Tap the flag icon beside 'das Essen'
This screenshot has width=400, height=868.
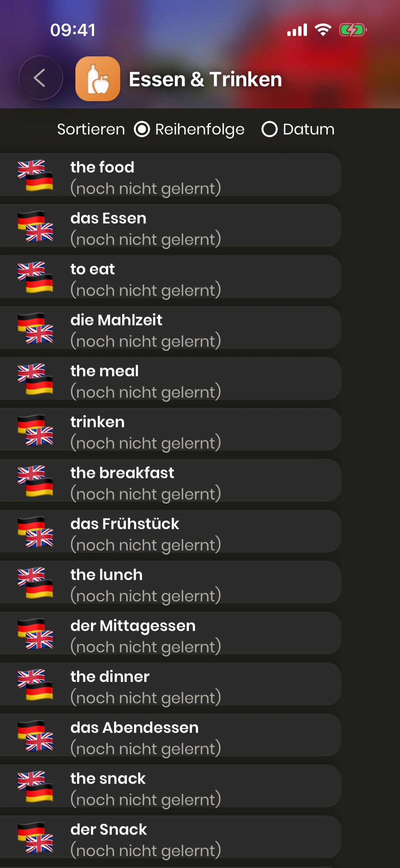pyautogui.click(x=35, y=226)
